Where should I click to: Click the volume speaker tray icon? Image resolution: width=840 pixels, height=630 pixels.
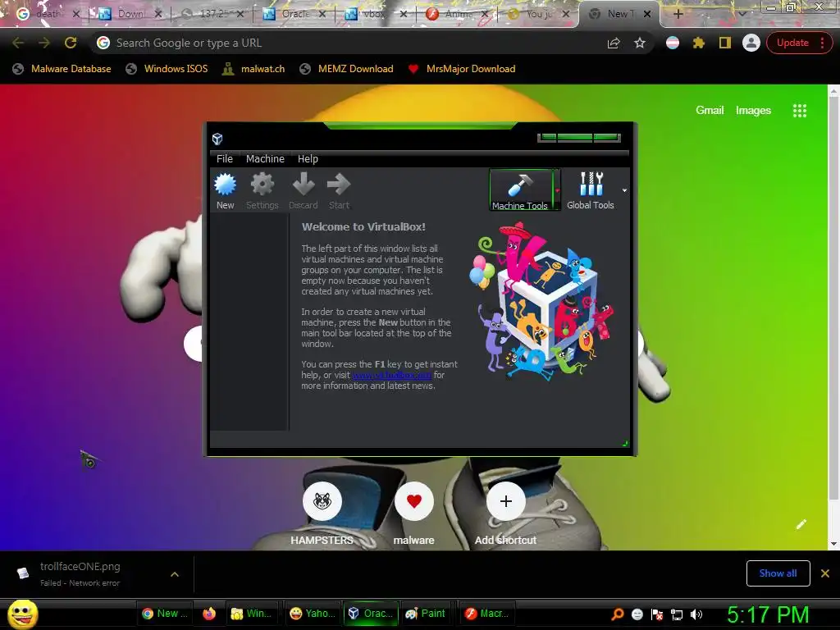[x=696, y=614]
